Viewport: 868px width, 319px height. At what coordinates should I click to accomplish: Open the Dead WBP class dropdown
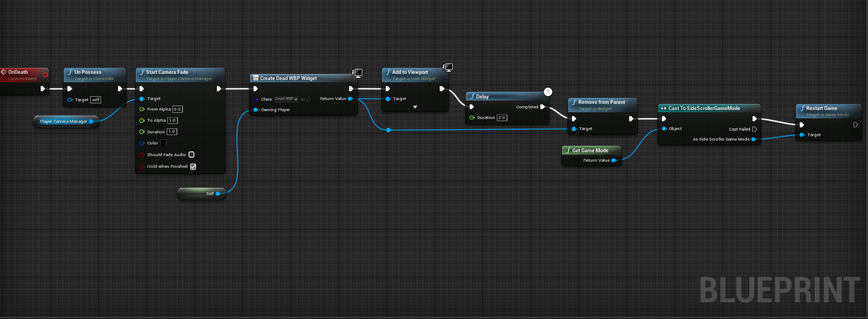[x=286, y=99]
